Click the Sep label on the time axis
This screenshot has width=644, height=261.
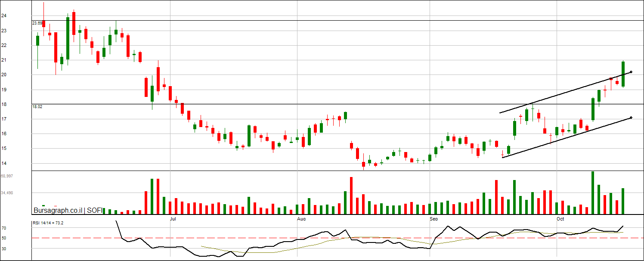(x=434, y=219)
